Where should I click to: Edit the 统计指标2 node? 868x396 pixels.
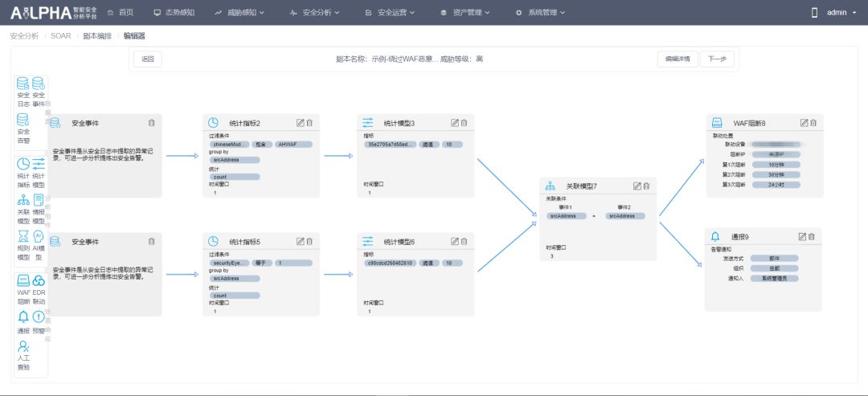click(x=301, y=123)
